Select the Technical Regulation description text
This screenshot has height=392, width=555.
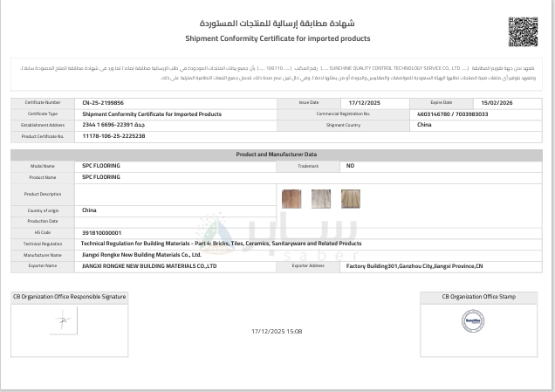coord(221,244)
